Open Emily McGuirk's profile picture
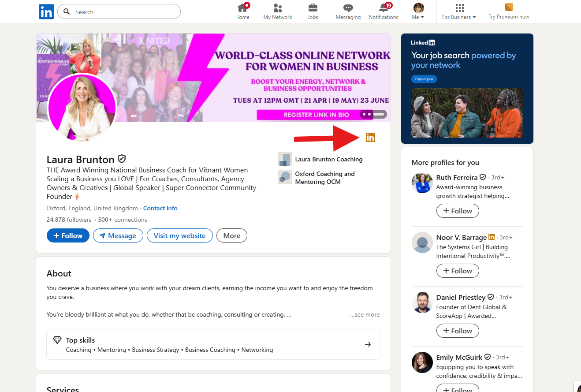The image size is (581, 392). [422, 362]
